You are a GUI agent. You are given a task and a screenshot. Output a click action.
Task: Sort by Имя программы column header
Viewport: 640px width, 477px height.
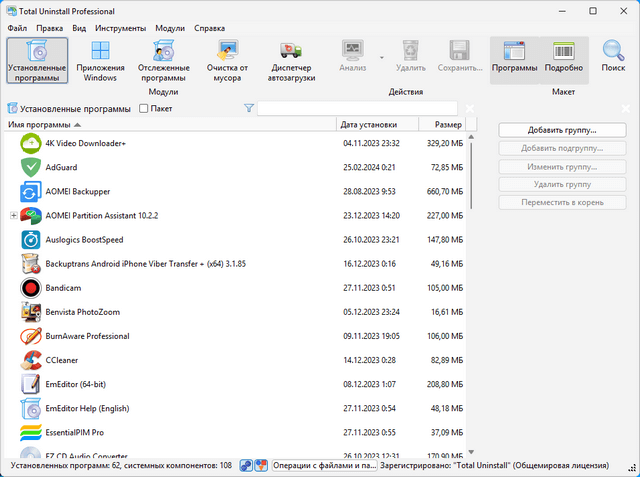(x=170, y=125)
